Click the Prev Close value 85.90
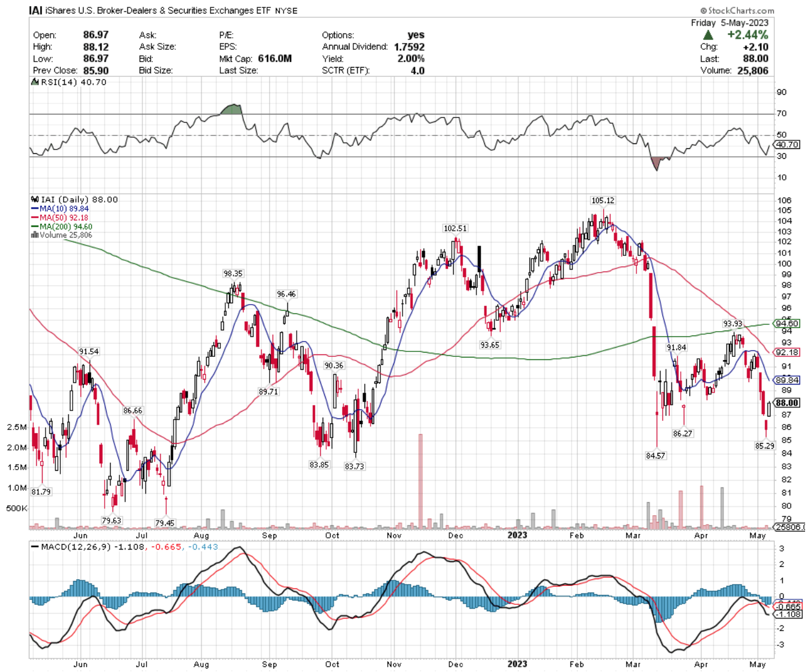Viewport: 810px width, 672px height. pos(96,70)
